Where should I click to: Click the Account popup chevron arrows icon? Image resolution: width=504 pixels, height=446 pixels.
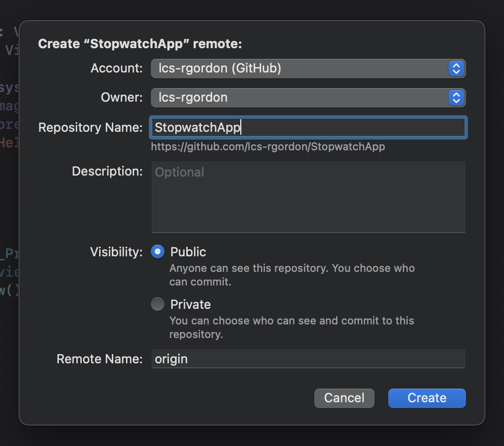pos(456,69)
